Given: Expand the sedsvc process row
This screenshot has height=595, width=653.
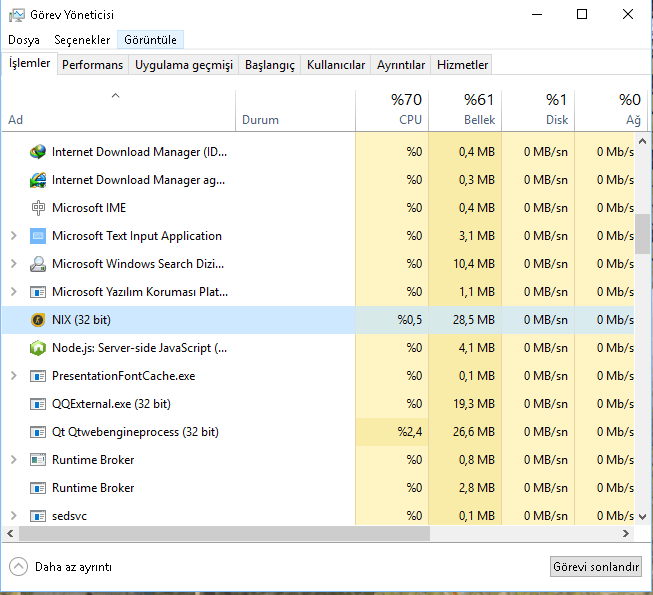Looking at the screenshot, I should pyautogui.click(x=14, y=516).
